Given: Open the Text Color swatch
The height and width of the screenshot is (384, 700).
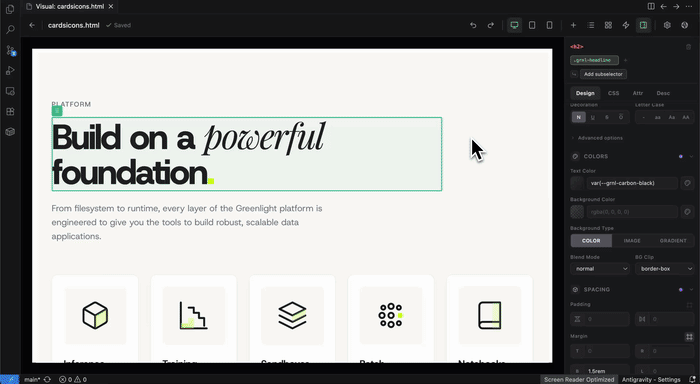Looking at the screenshot, I should coord(577,183).
